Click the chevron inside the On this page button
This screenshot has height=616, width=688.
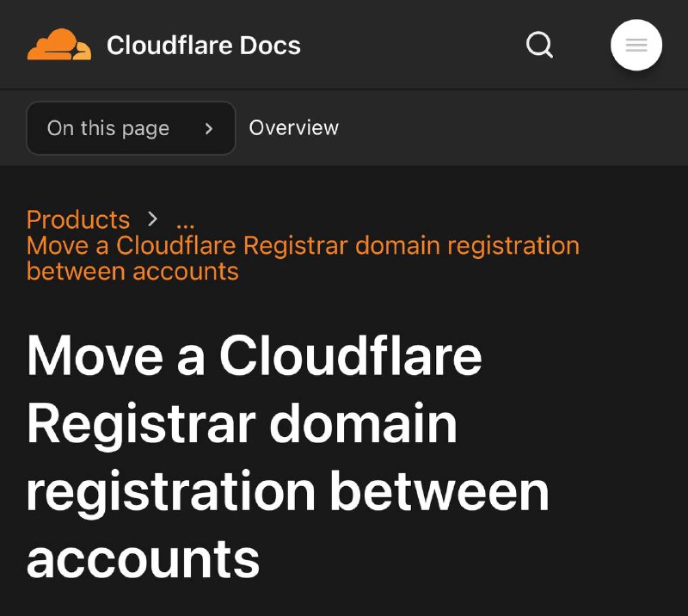click(x=209, y=127)
